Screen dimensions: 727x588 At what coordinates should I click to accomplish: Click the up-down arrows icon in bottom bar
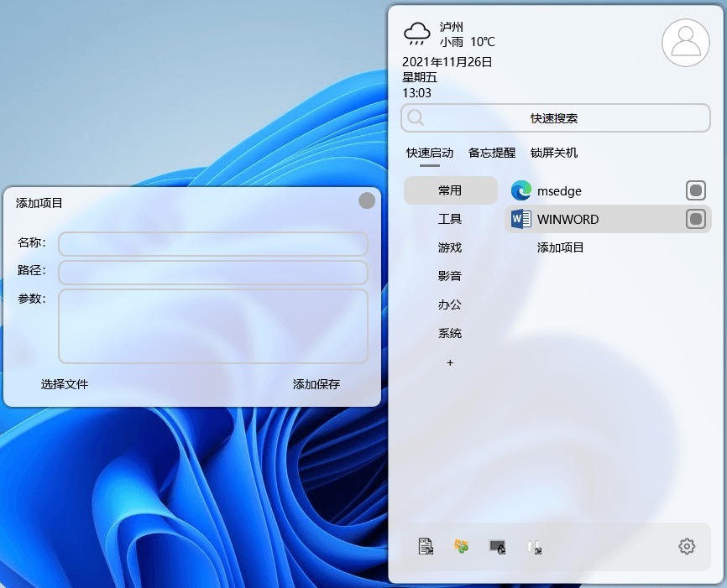point(533,547)
